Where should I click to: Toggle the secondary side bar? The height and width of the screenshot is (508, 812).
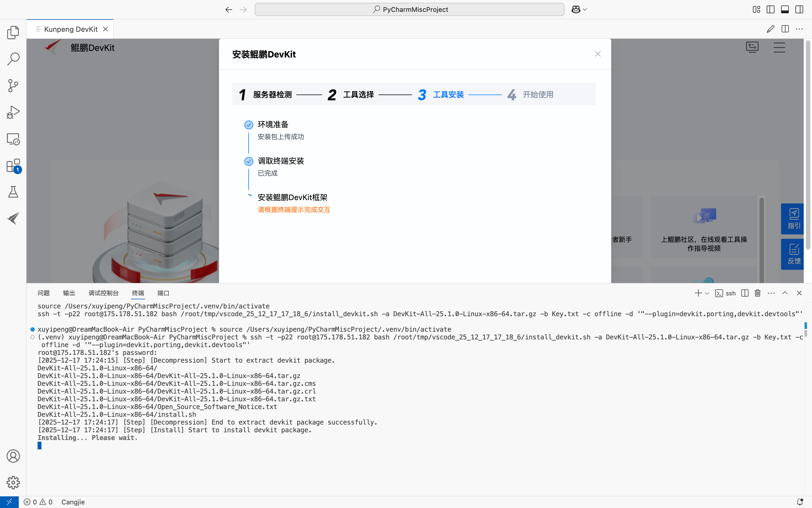[x=799, y=9]
